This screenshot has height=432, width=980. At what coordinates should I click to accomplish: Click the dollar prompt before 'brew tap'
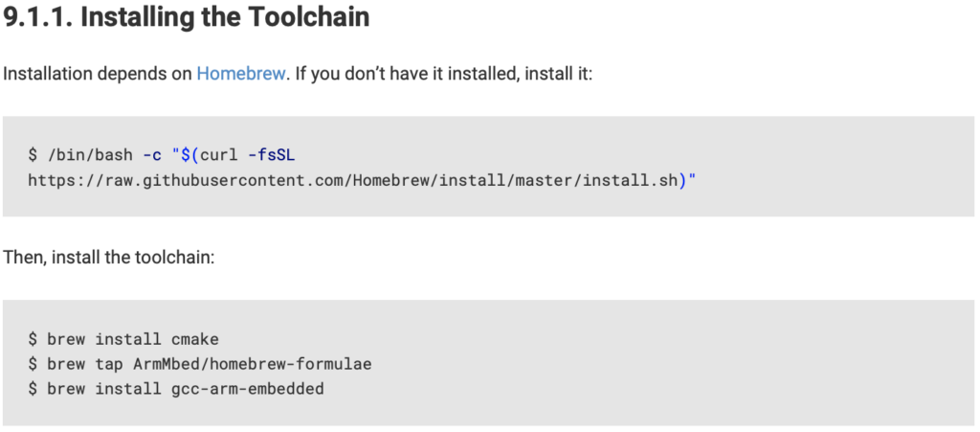pyautogui.click(x=33, y=364)
